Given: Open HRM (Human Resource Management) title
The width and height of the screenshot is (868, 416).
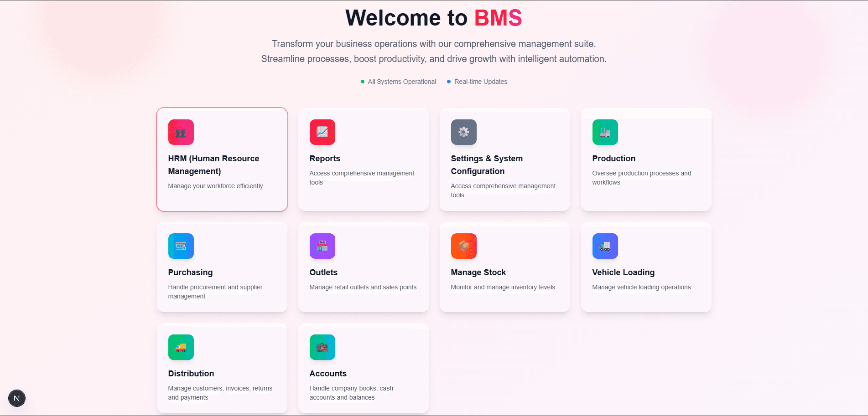Looking at the screenshot, I should coord(213,165).
